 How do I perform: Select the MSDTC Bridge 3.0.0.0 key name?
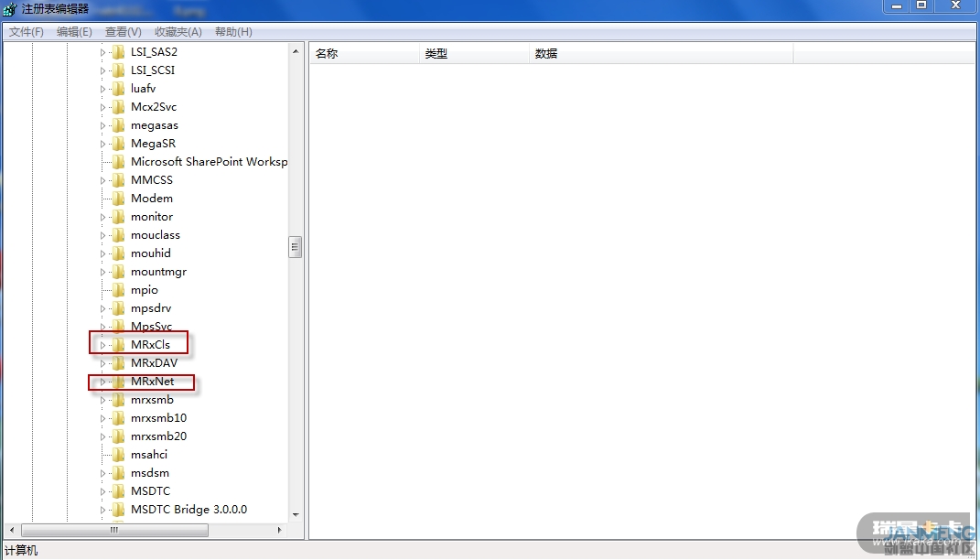[x=188, y=510]
